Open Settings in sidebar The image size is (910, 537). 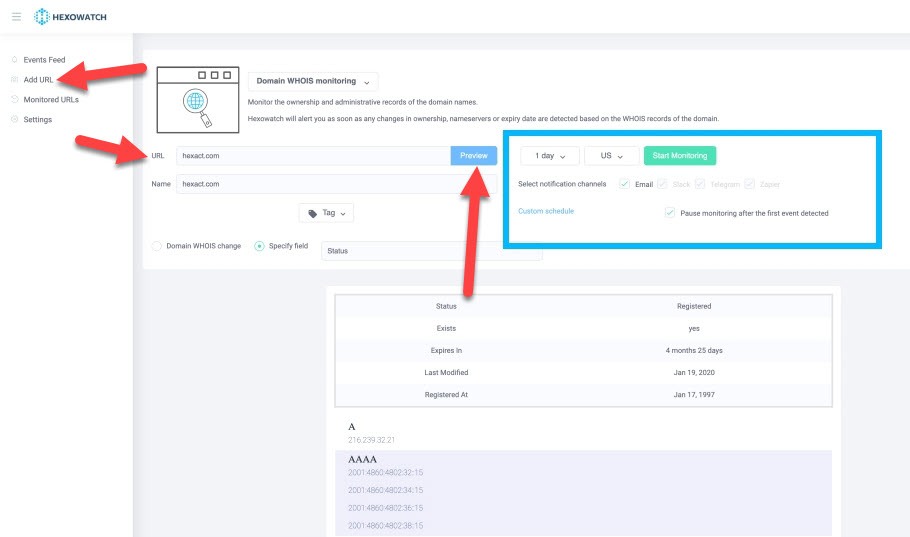pos(38,119)
